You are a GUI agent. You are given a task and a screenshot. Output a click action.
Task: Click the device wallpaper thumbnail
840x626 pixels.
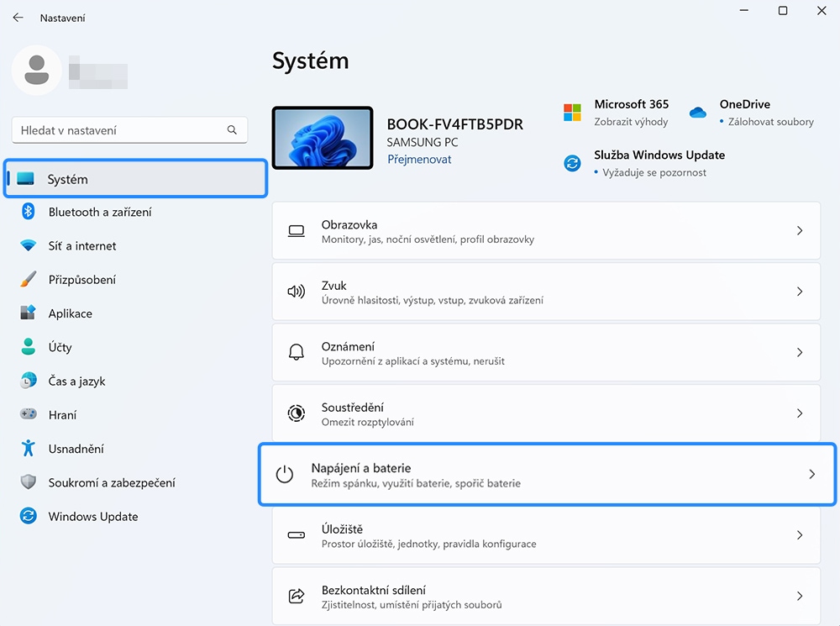tap(323, 138)
